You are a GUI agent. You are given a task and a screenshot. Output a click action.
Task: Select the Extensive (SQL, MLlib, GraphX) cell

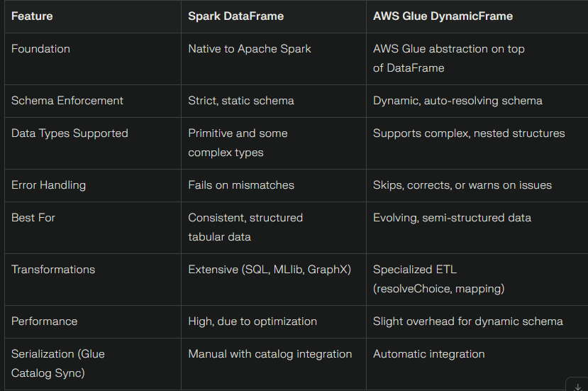(270, 270)
